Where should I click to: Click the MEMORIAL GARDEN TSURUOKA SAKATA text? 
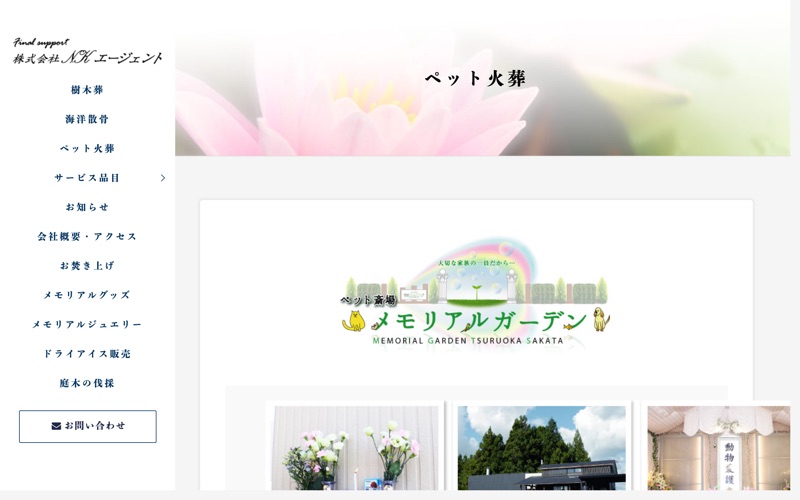(x=468, y=341)
